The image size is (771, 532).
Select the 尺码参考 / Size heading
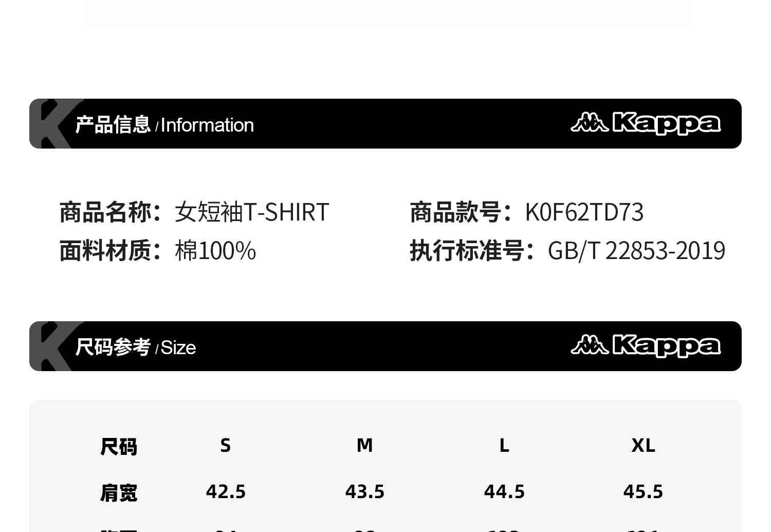tap(136, 347)
